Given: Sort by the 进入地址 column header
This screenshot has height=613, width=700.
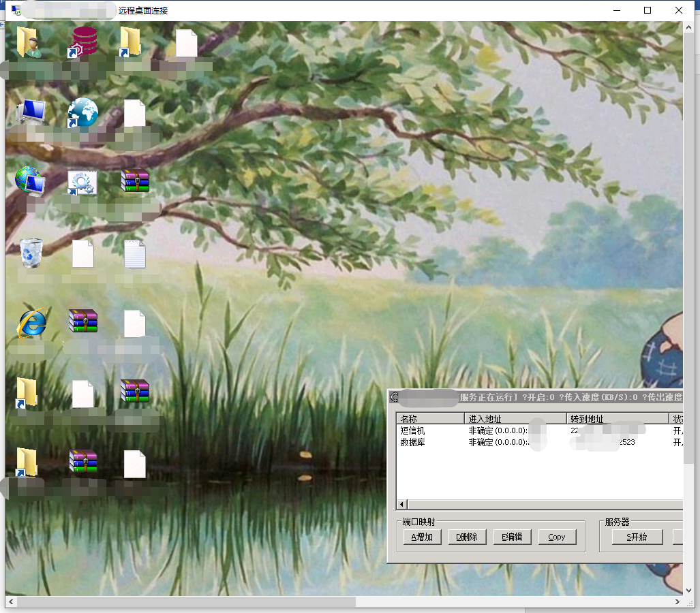Looking at the screenshot, I should 515,418.
